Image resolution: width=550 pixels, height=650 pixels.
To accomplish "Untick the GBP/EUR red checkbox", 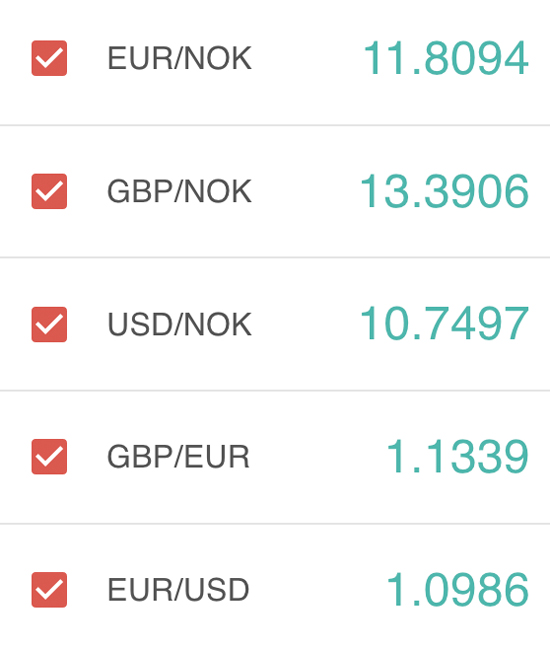I will click(49, 456).
